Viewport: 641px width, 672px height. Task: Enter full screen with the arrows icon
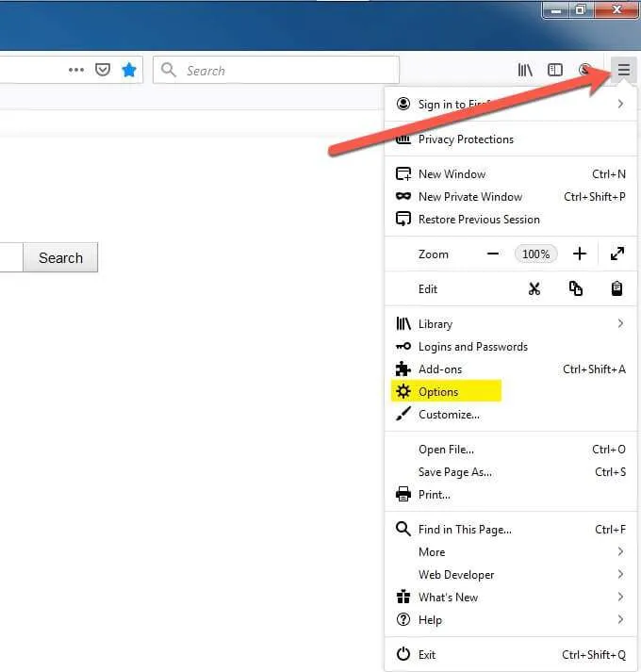(617, 254)
